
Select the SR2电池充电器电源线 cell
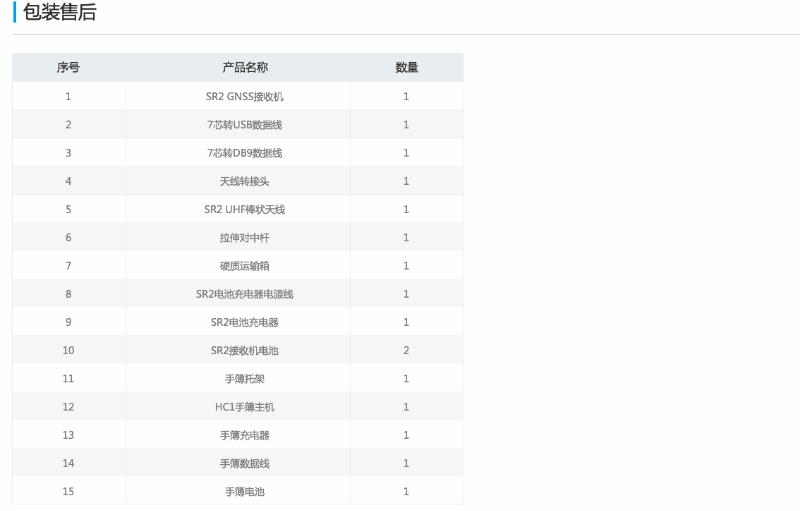pos(245,294)
